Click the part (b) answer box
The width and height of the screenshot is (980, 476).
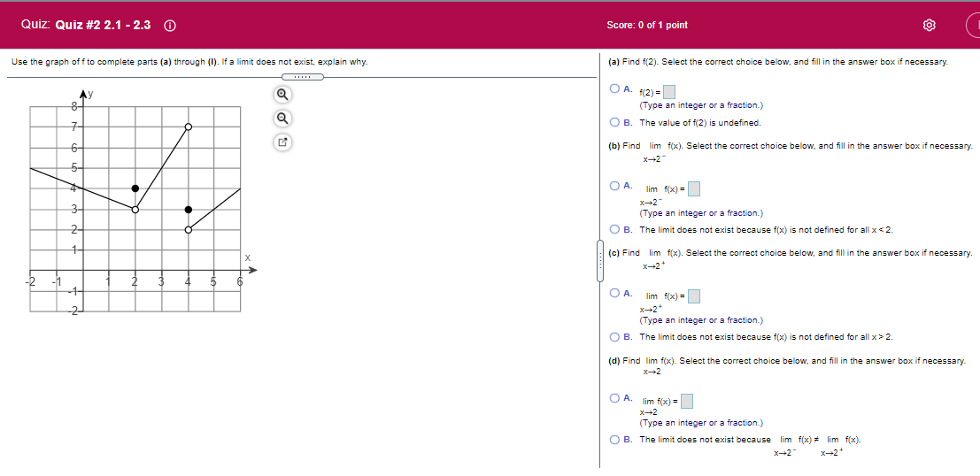pos(694,188)
